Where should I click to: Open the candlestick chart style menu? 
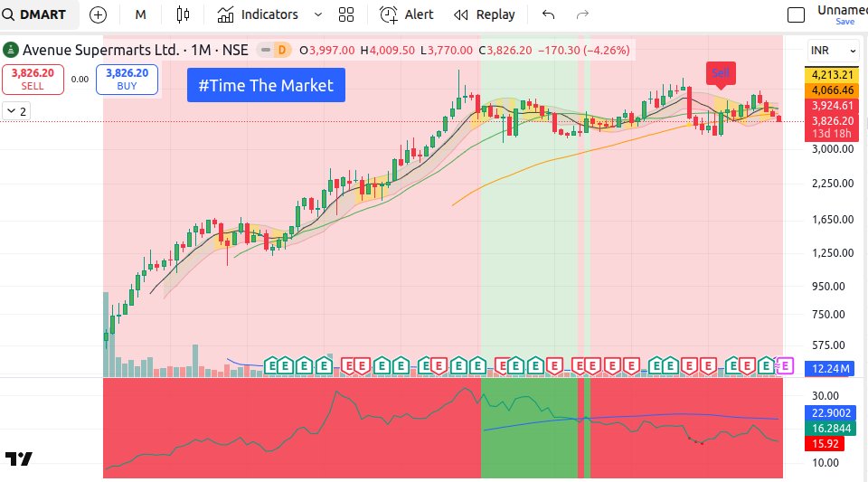coord(183,15)
